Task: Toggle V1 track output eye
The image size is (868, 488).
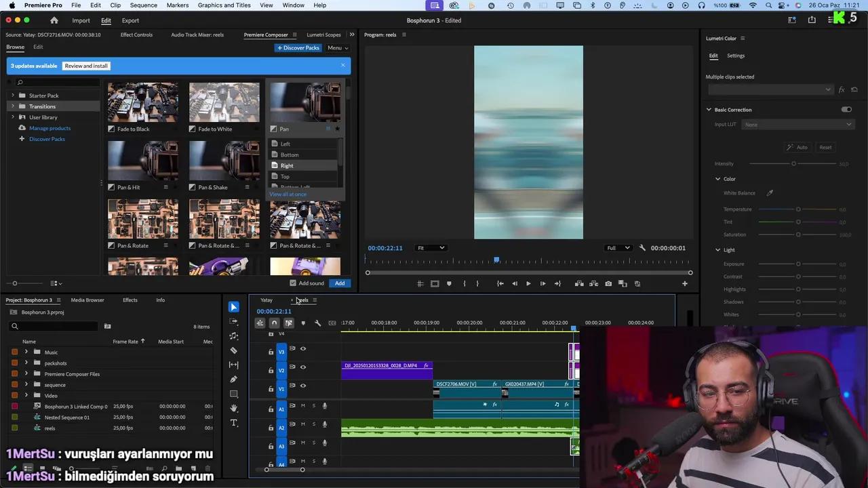Action: pos(303,386)
